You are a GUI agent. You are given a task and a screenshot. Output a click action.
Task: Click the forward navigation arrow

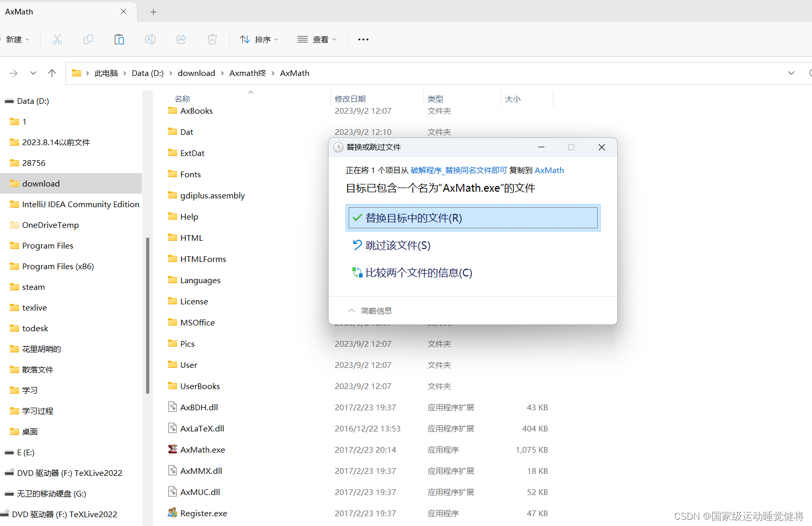[13, 73]
